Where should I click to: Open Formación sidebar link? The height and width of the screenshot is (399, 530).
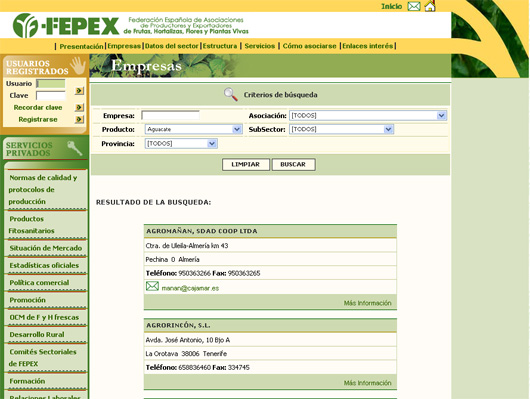point(27,381)
